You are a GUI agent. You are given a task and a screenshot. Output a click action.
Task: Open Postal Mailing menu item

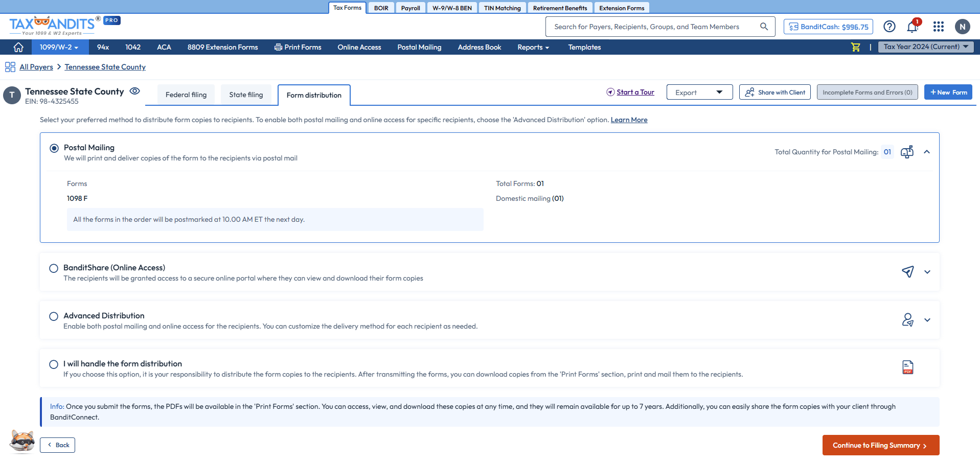click(x=419, y=47)
